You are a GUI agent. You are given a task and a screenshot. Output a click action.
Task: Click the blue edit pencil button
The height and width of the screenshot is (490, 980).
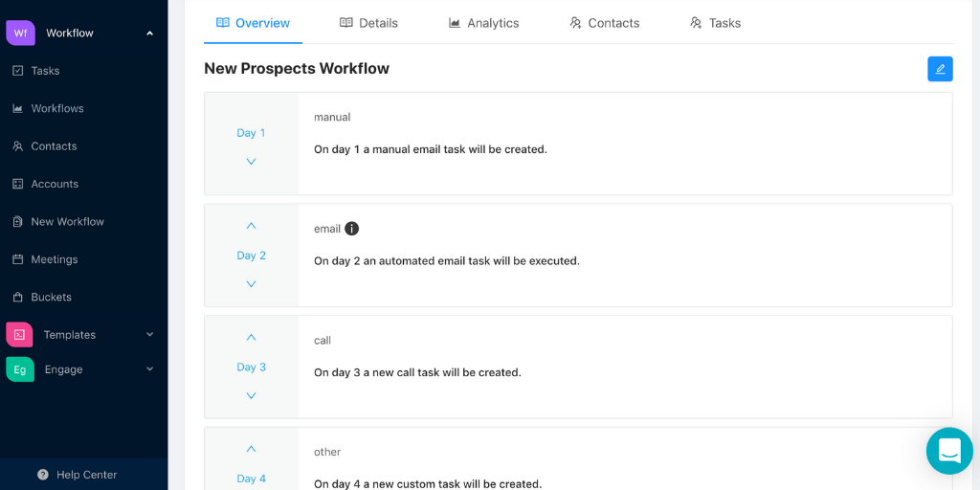coord(940,69)
